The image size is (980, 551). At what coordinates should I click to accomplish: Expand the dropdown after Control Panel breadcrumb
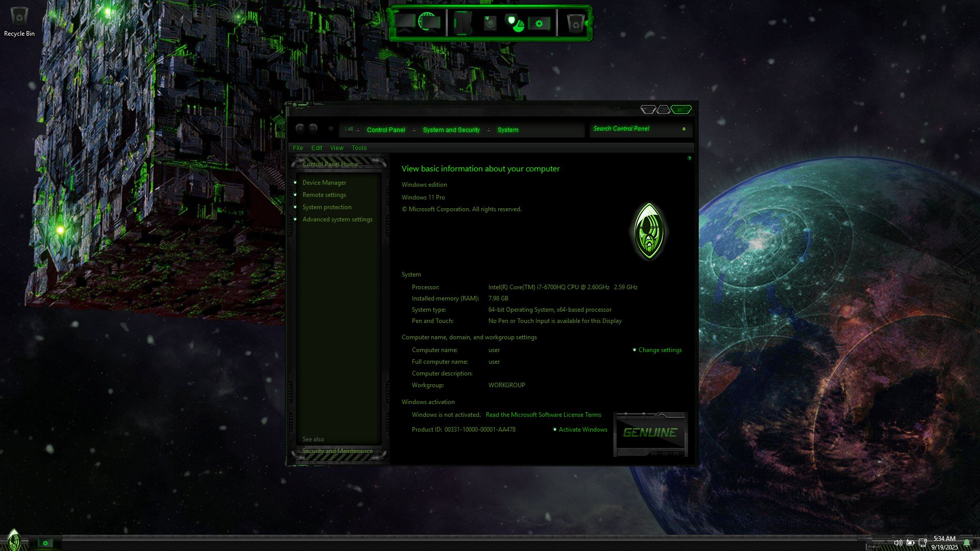[414, 130]
